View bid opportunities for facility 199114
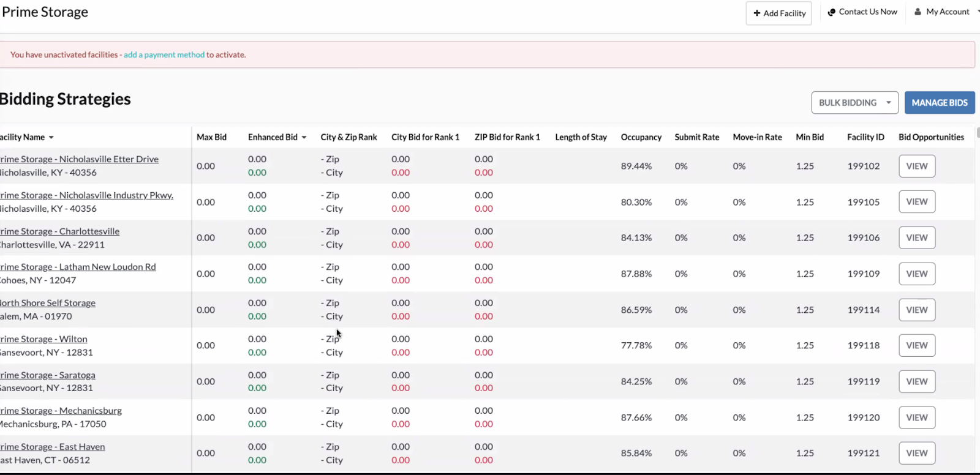 [917, 310]
